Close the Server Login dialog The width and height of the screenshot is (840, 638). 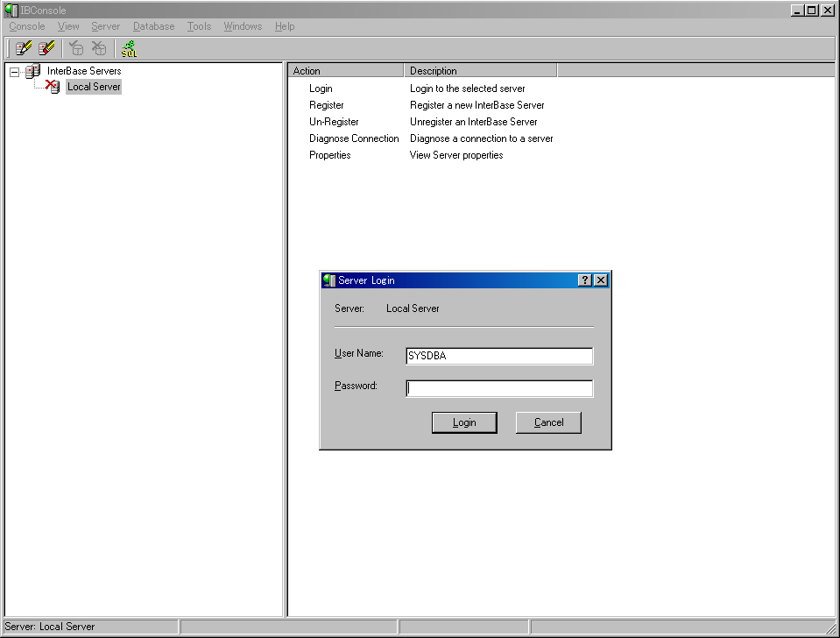point(600,280)
